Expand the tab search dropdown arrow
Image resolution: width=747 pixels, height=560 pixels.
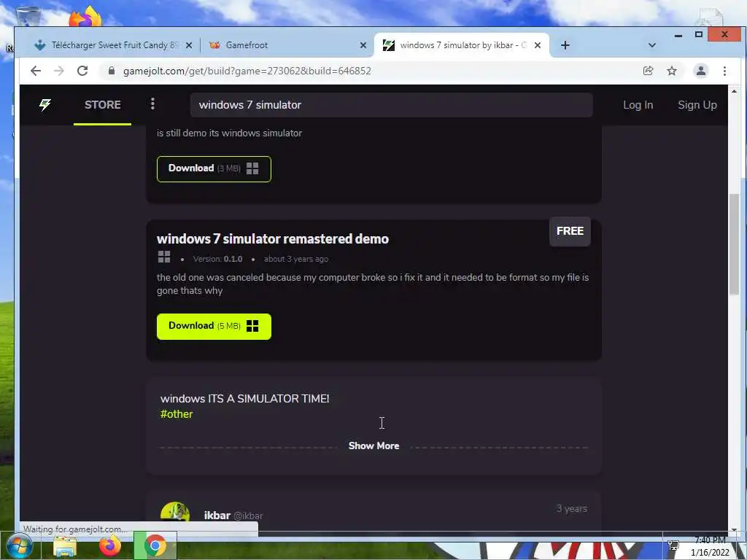click(x=652, y=45)
